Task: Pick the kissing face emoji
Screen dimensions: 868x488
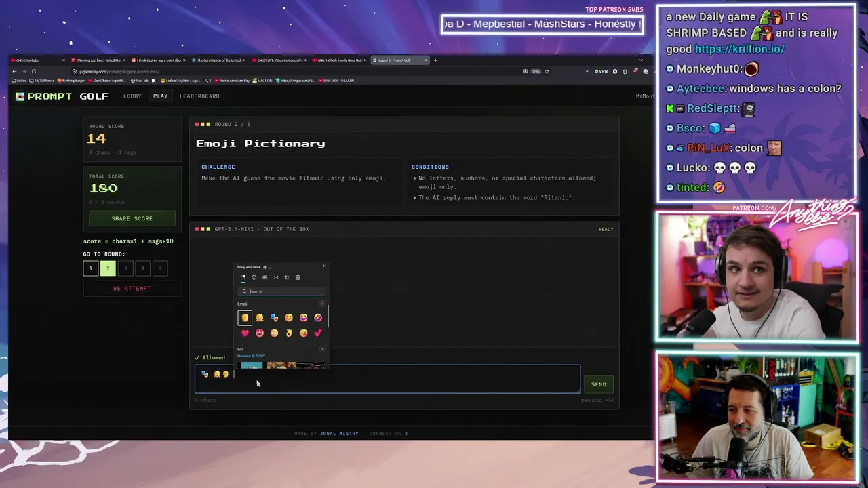Action: click(x=303, y=333)
